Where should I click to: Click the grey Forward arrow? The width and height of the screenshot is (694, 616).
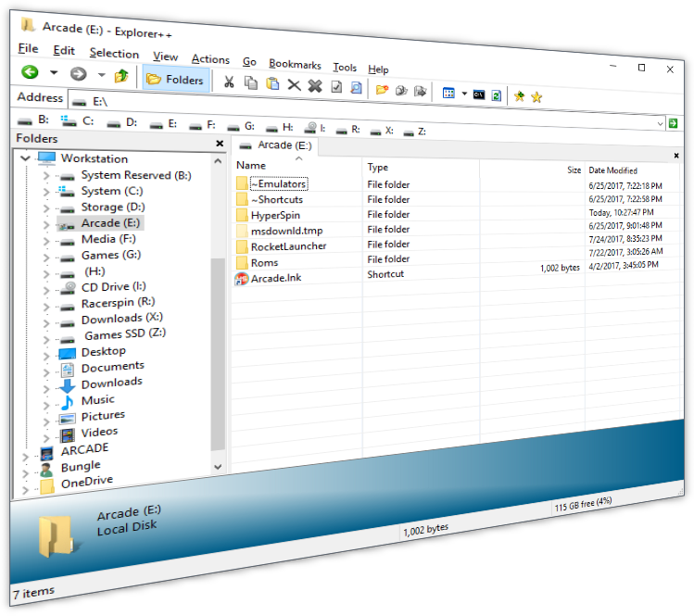[x=79, y=73]
